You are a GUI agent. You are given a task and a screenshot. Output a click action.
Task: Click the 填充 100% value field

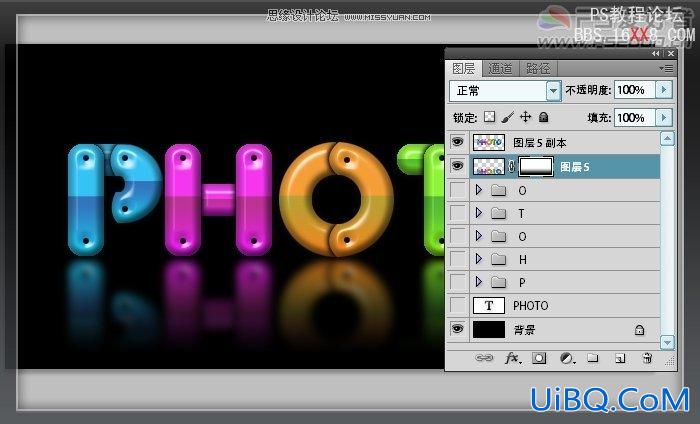(x=635, y=117)
